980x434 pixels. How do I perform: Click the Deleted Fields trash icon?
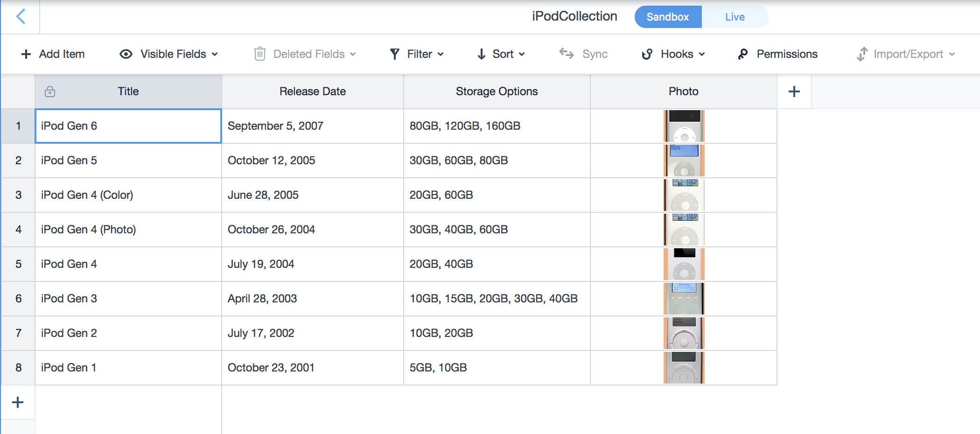coord(260,54)
